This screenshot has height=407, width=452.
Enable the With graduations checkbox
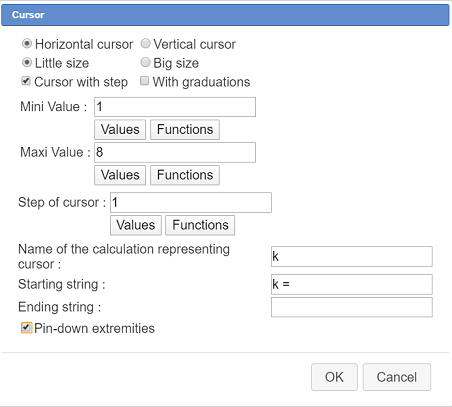144,81
